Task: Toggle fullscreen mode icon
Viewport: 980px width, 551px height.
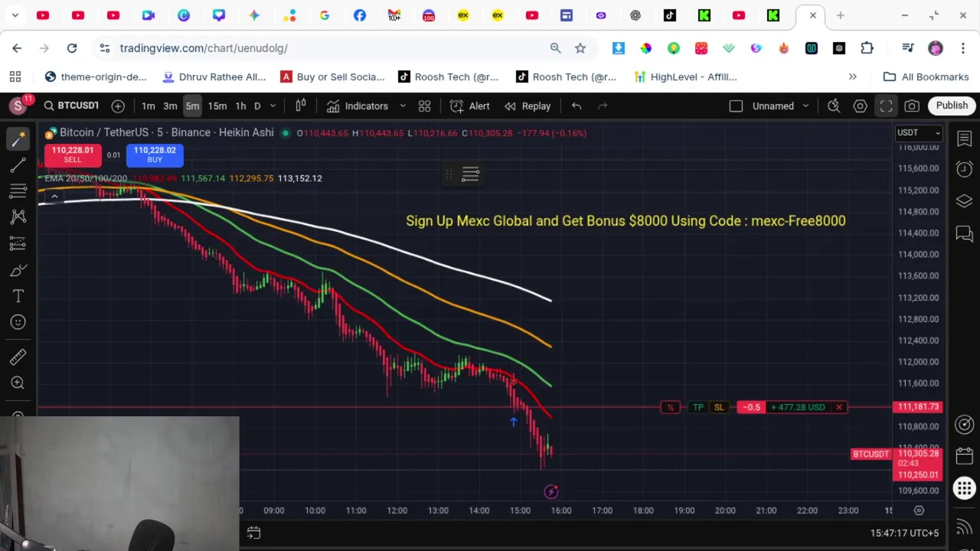Action: [x=886, y=106]
